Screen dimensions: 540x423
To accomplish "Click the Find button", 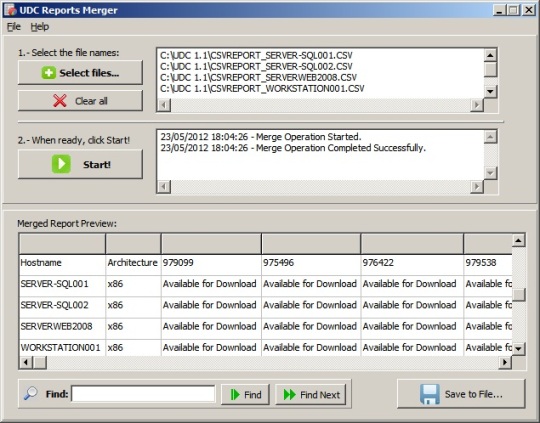I will 245,394.
